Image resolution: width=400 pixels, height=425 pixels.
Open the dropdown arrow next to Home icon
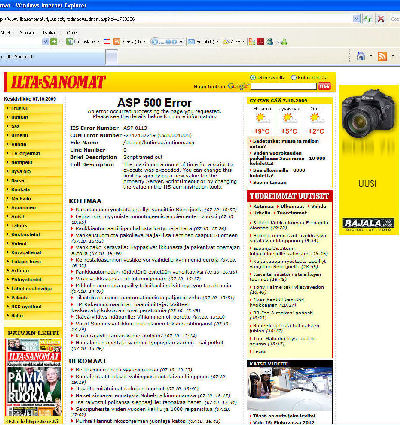click(x=371, y=56)
